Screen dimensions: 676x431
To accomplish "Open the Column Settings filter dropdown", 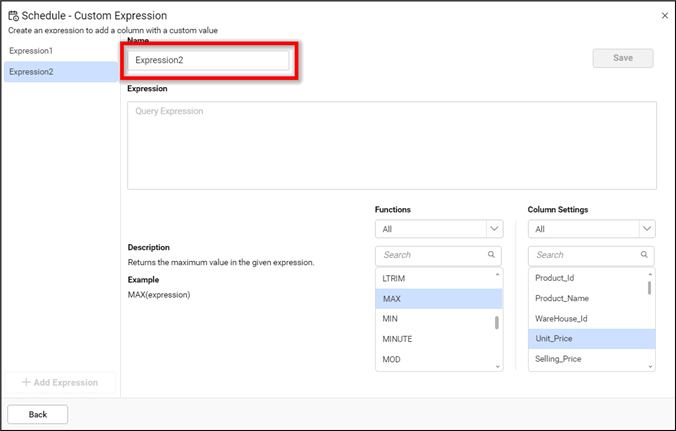I will pyautogui.click(x=646, y=229).
